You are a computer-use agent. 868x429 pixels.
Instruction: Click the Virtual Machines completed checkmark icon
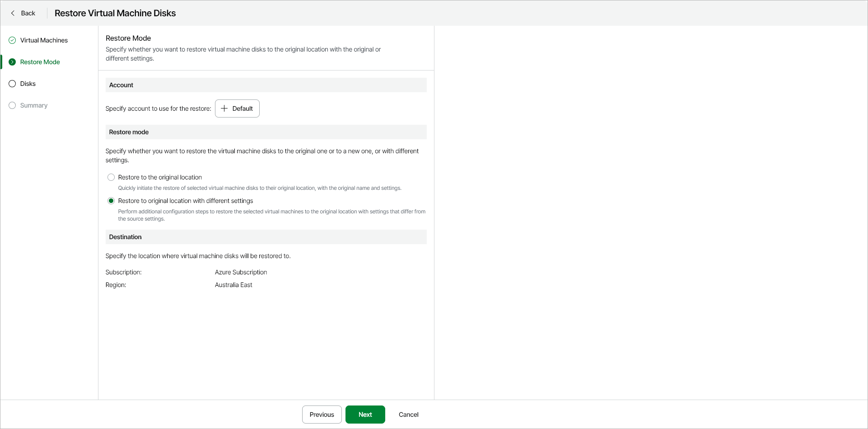coord(12,40)
